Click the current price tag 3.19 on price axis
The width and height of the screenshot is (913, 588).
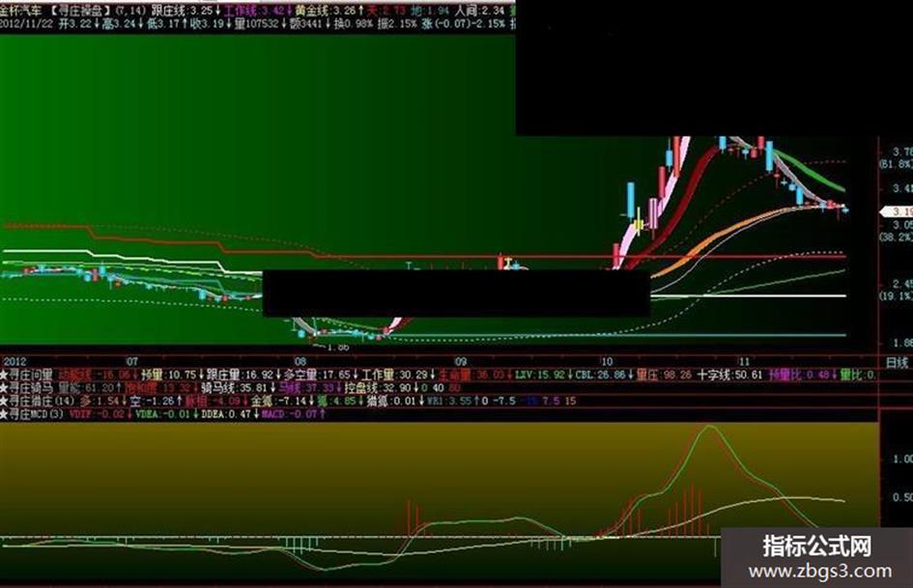pos(898,211)
